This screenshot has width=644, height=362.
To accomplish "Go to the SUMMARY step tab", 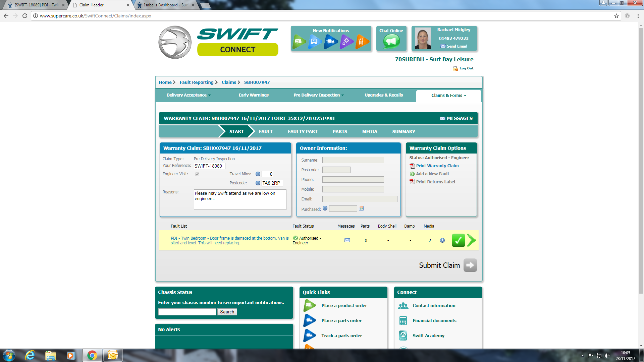I will click(404, 132).
